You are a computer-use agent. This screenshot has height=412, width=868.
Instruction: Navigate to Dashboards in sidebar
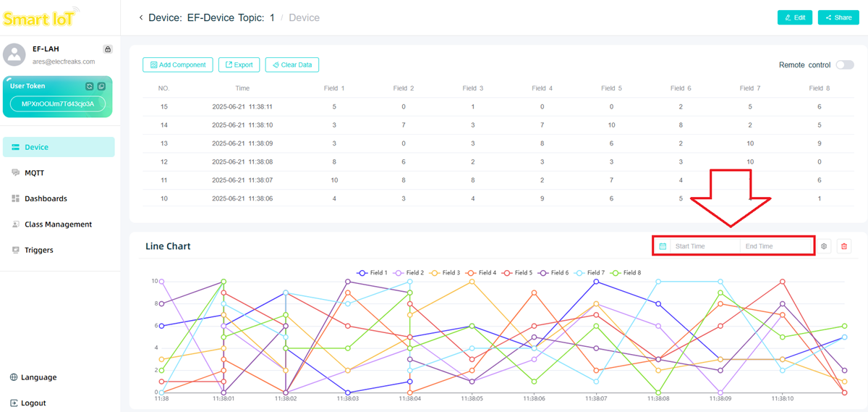[x=45, y=198]
